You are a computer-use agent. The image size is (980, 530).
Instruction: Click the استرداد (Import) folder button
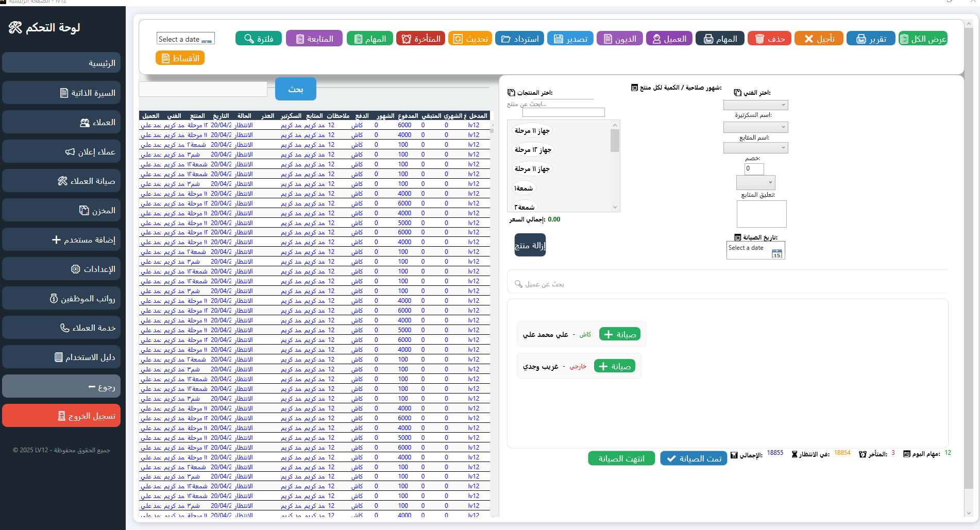(x=519, y=39)
